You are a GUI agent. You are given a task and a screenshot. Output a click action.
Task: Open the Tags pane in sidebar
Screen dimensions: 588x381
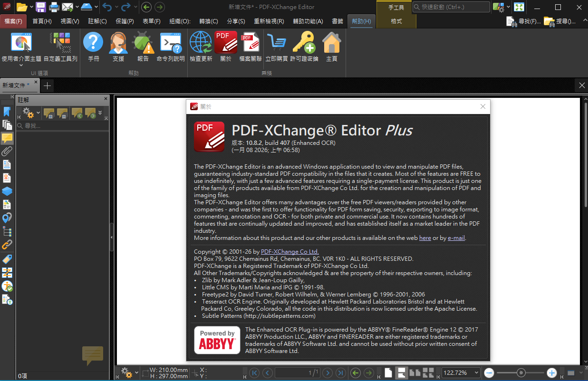point(7,259)
